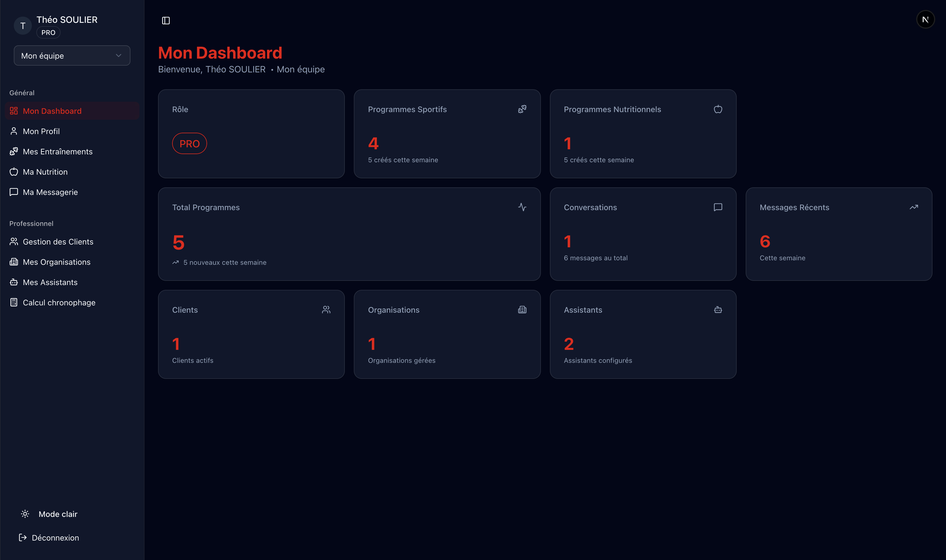Click dumbbell icon on Programmes Sportifs card
Viewport: 946px width, 560px height.
(x=522, y=109)
